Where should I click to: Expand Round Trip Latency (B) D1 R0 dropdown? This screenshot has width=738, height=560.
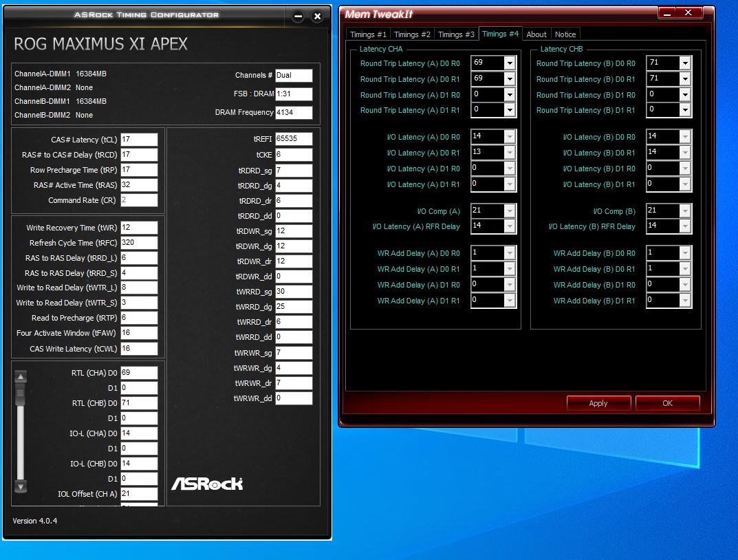pos(685,94)
